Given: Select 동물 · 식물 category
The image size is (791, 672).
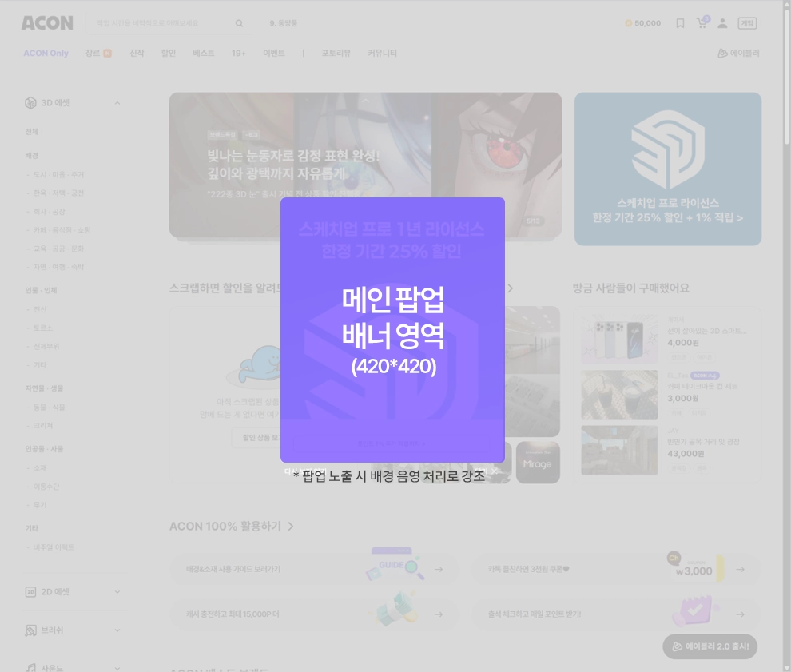Looking at the screenshot, I should coord(49,408).
